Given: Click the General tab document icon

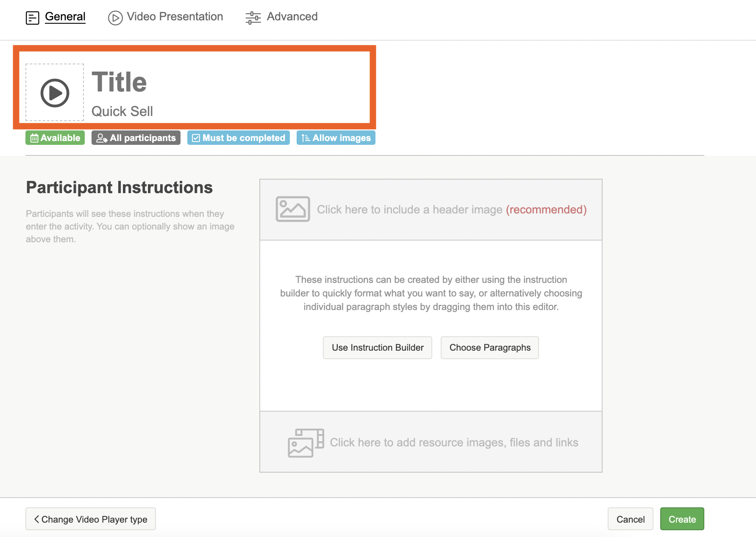Looking at the screenshot, I should 32,18.
